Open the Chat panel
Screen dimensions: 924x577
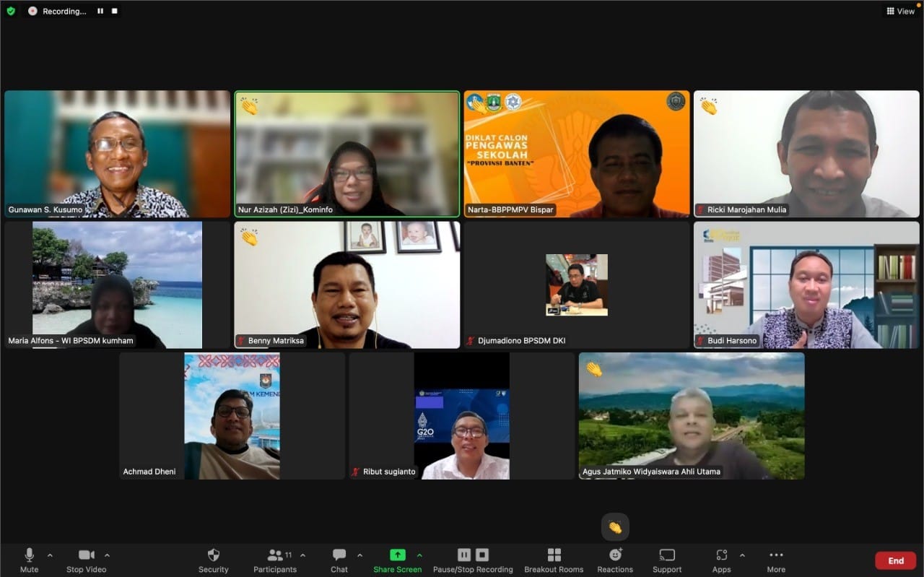tap(339, 560)
